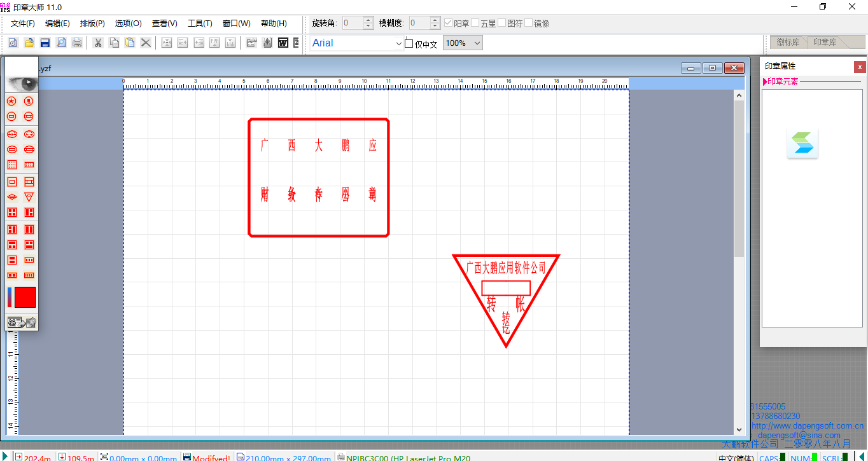Click the canvas vertical scrollbar down arrow
The height and width of the screenshot is (461, 868).
click(739, 430)
